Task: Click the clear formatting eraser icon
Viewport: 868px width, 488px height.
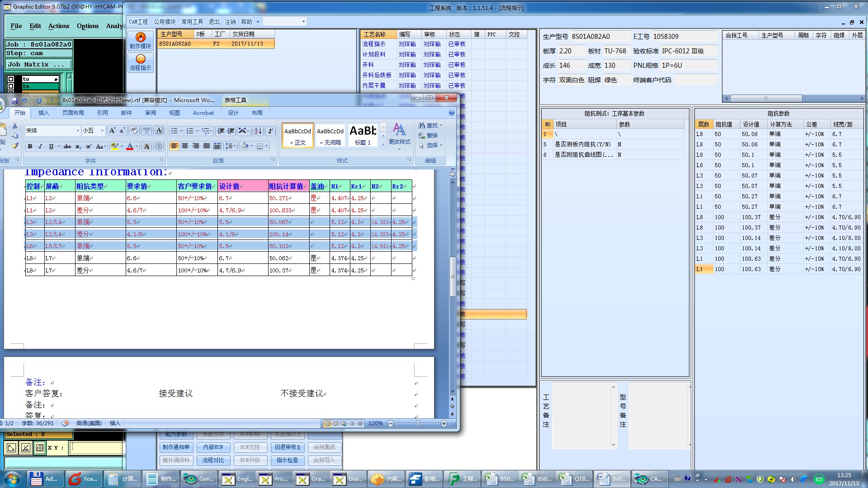Action: [134, 131]
